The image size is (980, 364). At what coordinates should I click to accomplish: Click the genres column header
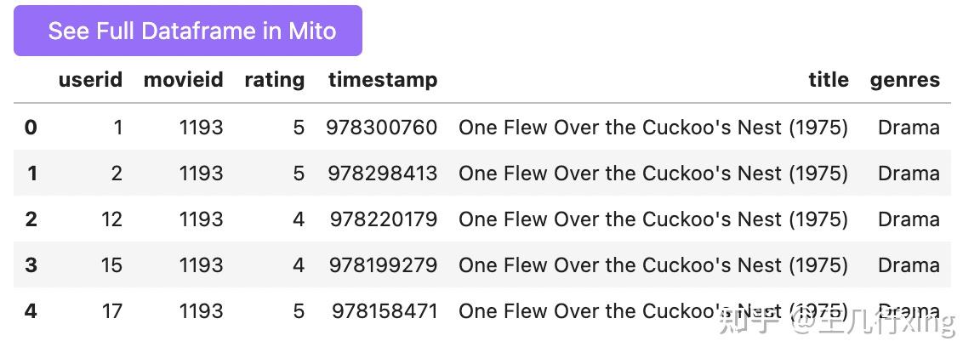904,80
